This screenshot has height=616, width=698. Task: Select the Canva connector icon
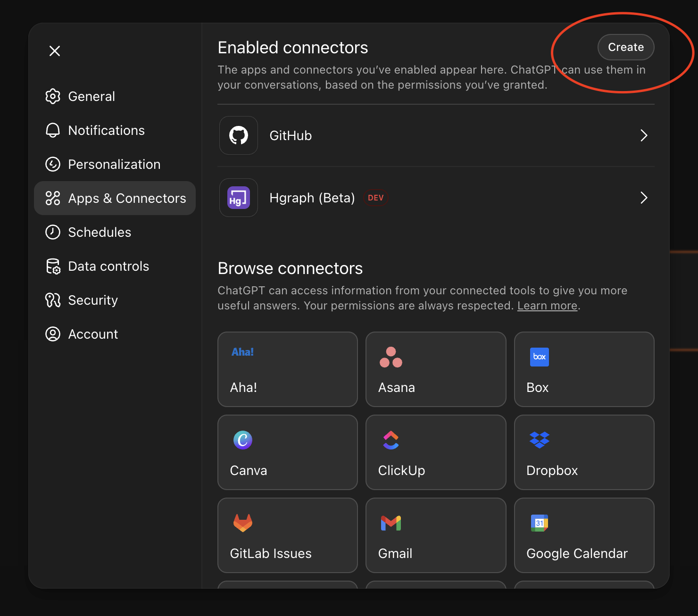click(x=242, y=440)
